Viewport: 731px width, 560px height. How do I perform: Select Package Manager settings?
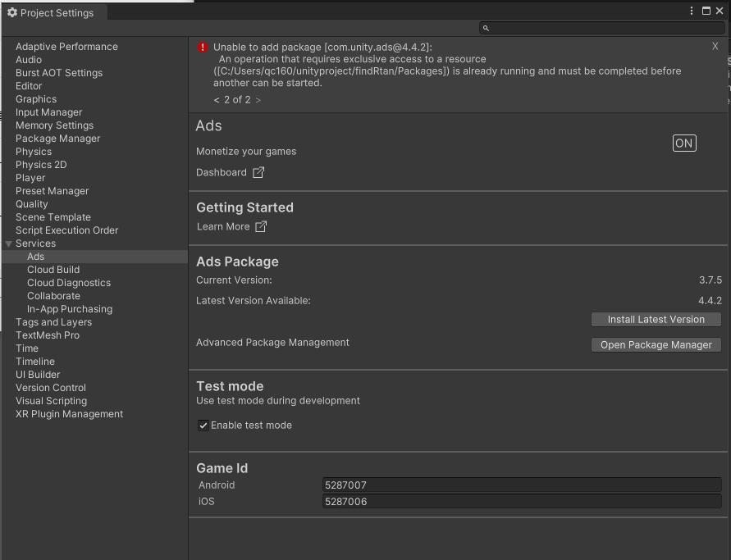pos(57,139)
